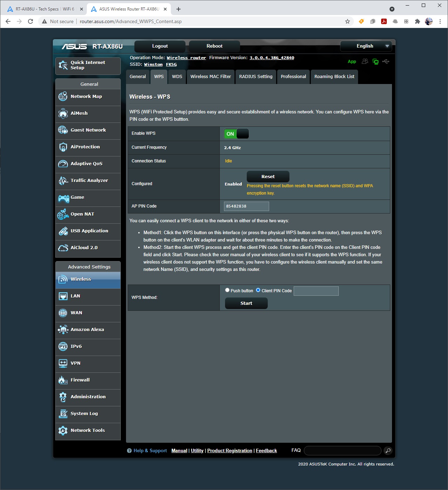
Task: Open Chrome three-dot menu
Action: tap(440, 21)
